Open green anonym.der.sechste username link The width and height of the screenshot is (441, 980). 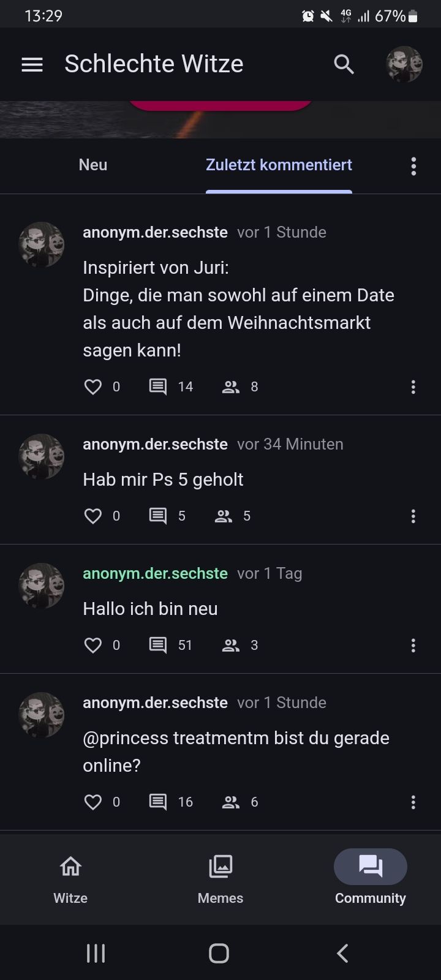pos(155,573)
